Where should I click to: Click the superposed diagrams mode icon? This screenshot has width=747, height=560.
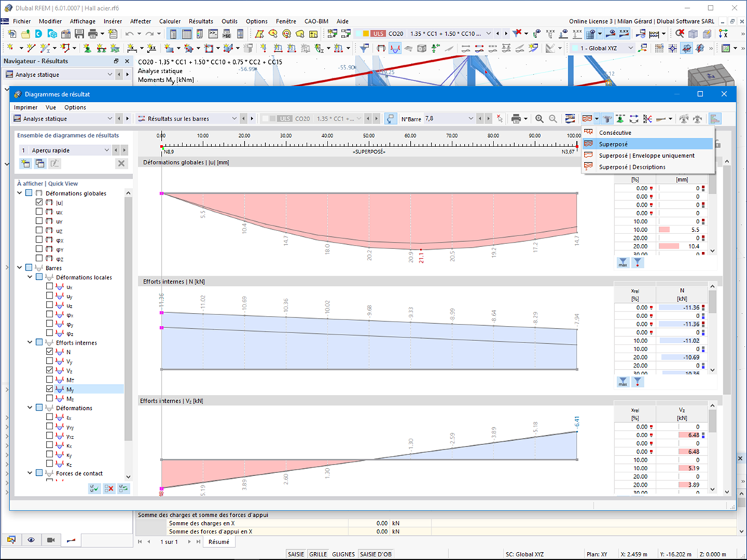coord(587,118)
